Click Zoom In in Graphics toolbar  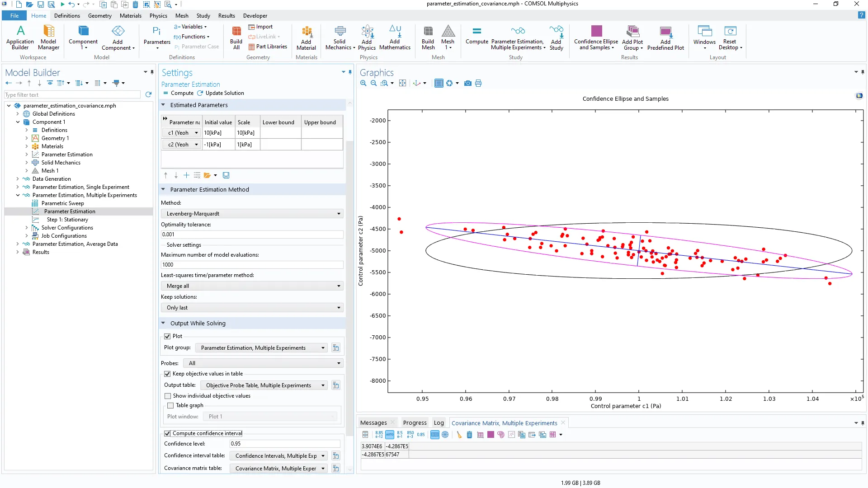click(x=363, y=83)
